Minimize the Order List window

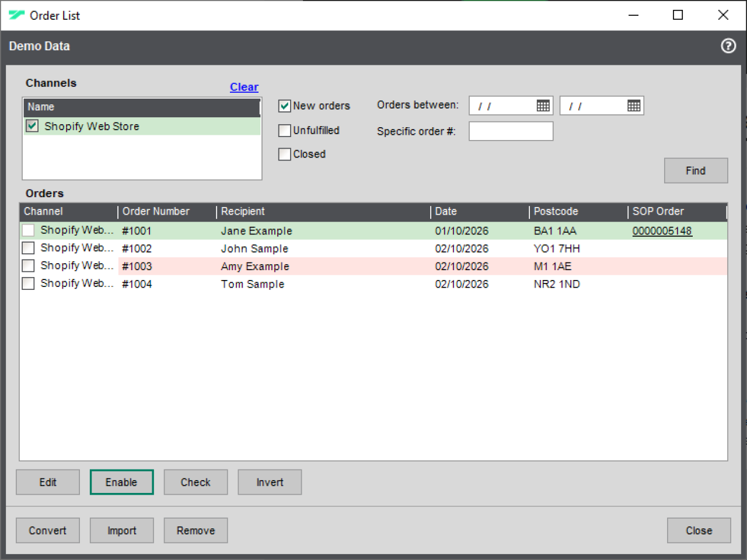(x=633, y=15)
